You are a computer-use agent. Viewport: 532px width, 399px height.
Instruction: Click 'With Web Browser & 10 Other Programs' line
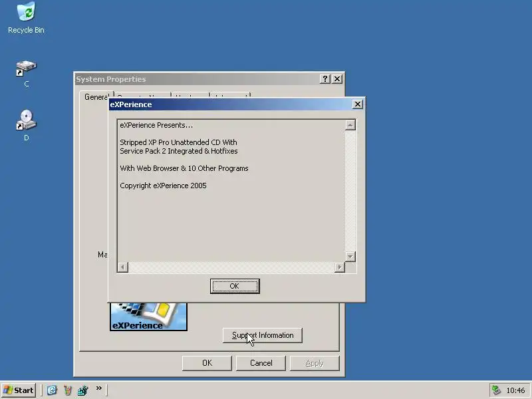[x=184, y=168]
